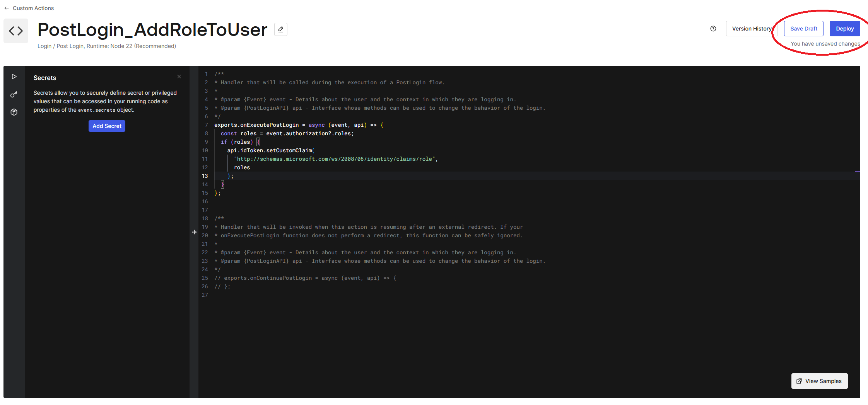Place cursor on line 7 exports.onExecutePostLogin

point(299,125)
